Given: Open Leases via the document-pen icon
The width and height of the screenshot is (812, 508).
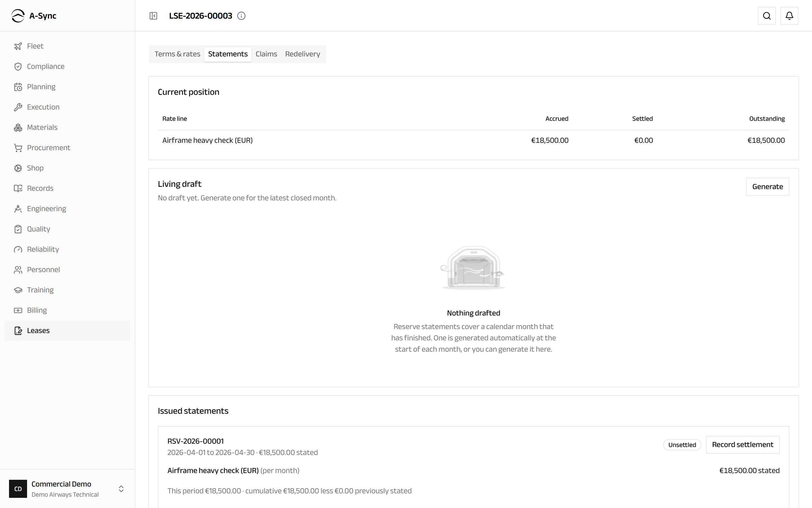Looking at the screenshot, I should 18,330.
